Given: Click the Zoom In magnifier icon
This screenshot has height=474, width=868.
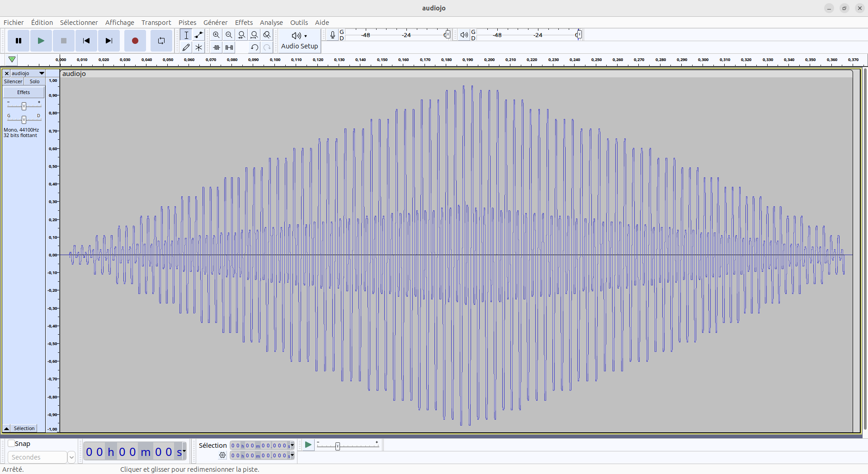Looking at the screenshot, I should coord(217,35).
